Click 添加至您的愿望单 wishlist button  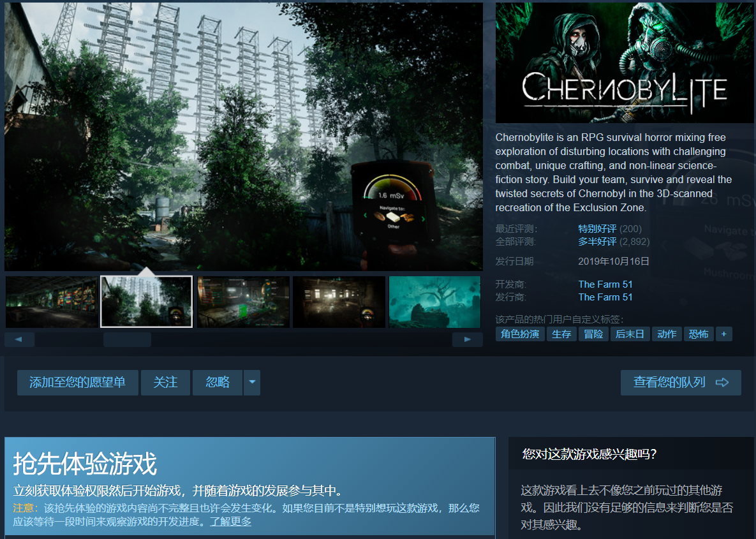click(x=78, y=382)
